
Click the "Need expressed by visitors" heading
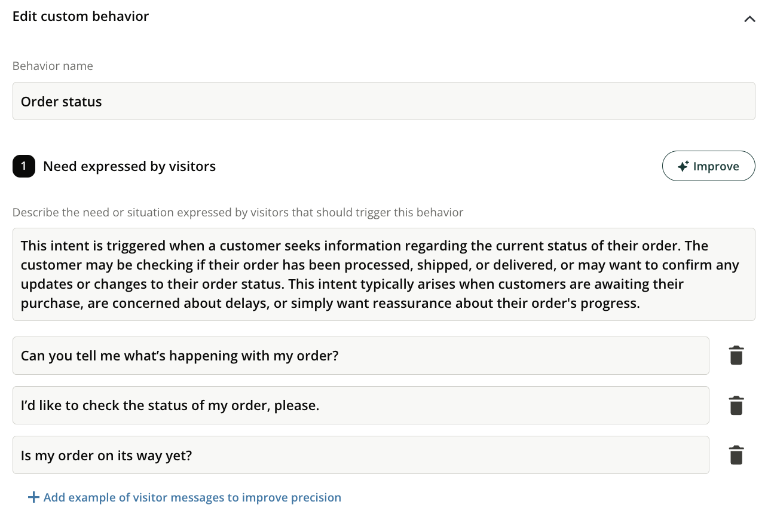129,166
